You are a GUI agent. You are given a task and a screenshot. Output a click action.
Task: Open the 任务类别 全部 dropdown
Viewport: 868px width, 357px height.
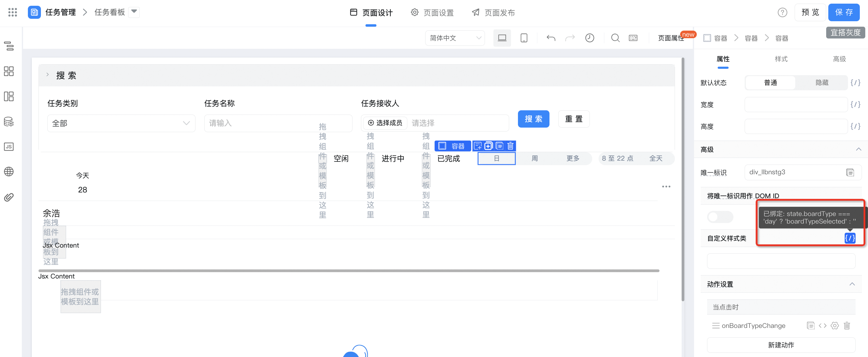[121, 123]
